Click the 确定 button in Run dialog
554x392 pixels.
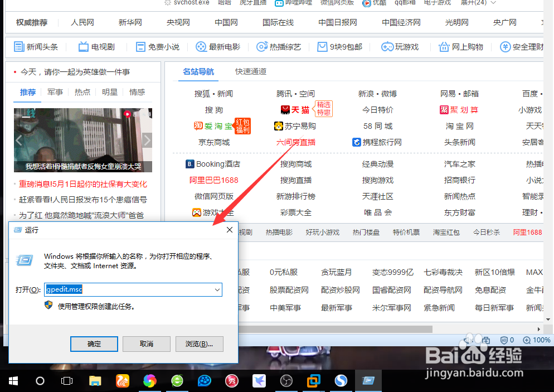(94, 344)
